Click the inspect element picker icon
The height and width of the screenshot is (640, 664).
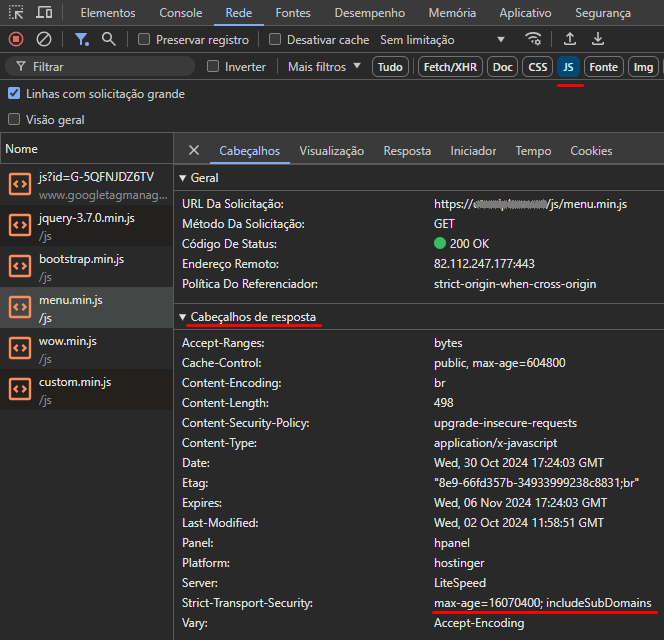16,13
